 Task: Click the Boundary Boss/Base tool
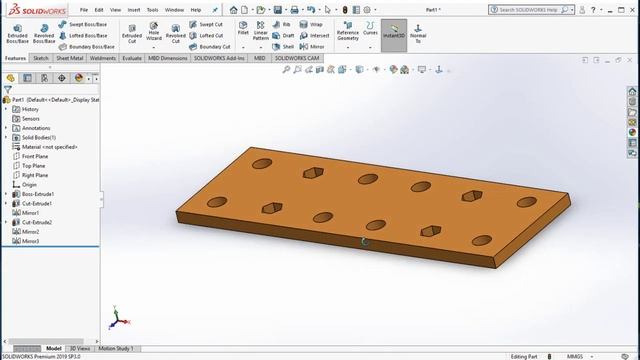tap(87, 47)
